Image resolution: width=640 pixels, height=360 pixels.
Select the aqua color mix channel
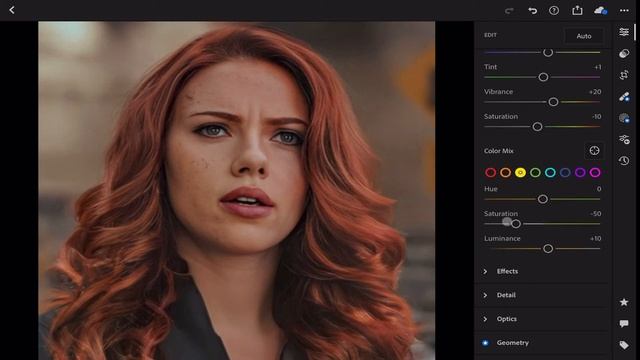[x=550, y=173]
